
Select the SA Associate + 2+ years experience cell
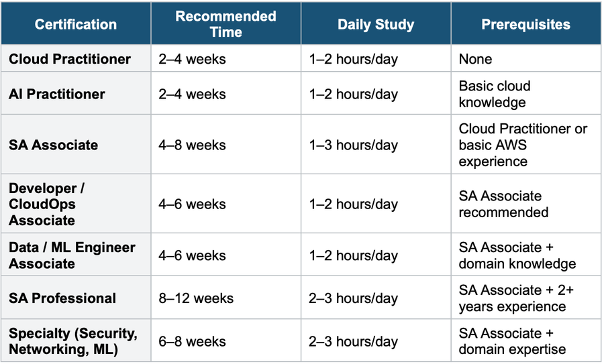click(x=516, y=298)
